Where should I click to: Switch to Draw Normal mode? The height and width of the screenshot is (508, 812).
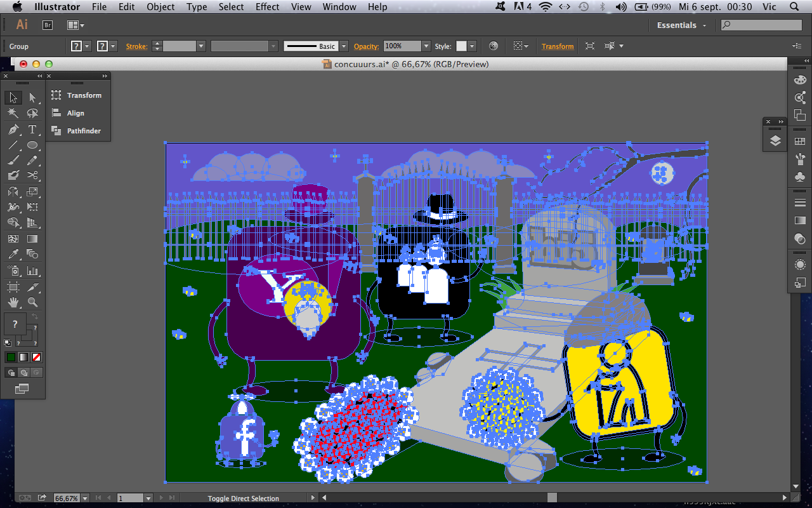(x=11, y=373)
